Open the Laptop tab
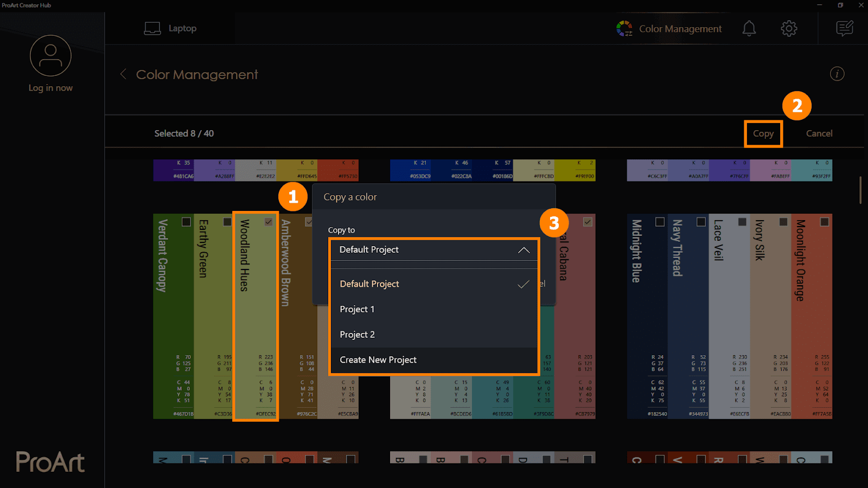Viewport: 868px width, 488px height. (170, 28)
